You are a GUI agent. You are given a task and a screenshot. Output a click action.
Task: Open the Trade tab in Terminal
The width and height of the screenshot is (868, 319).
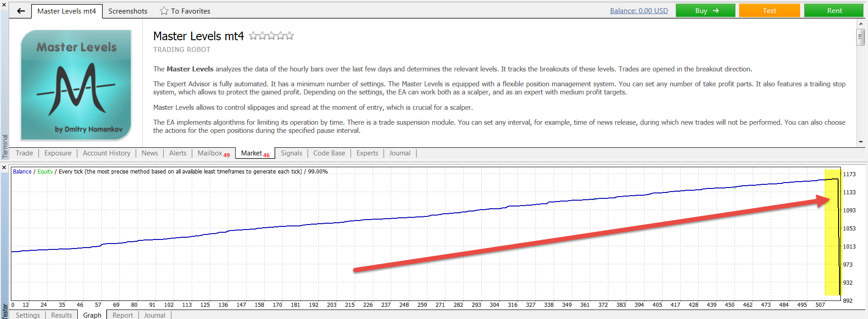24,153
